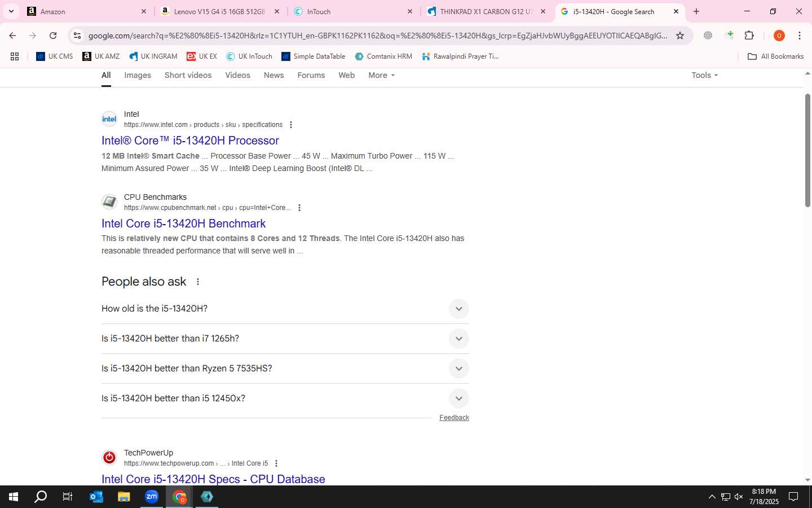Image resolution: width=812 pixels, height=508 pixels.
Task: Open the Simple DataTable bookmark
Action: coord(314,56)
